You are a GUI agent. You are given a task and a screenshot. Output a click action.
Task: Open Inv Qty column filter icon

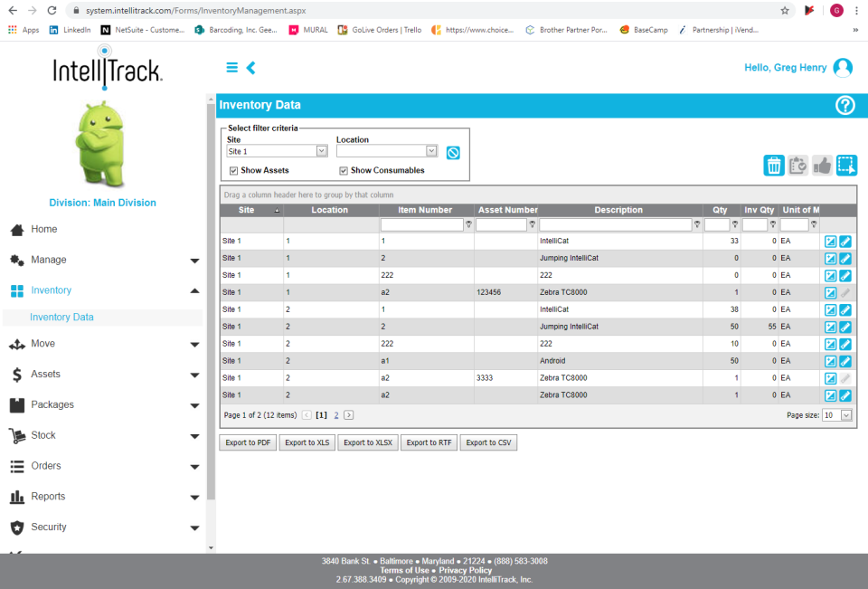(x=773, y=224)
